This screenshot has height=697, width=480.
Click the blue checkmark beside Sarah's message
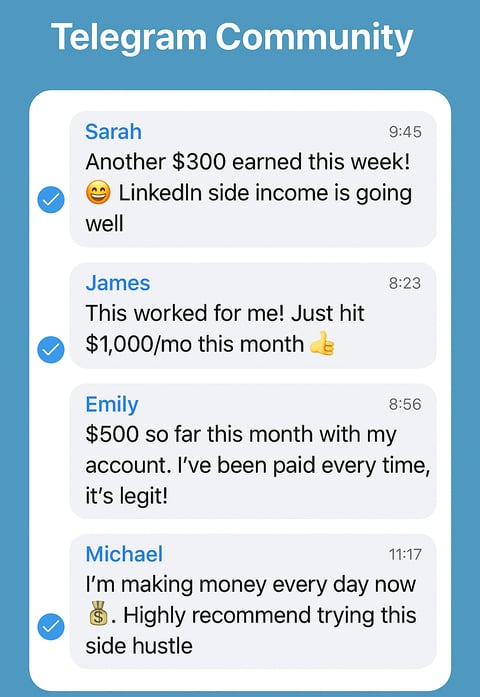point(51,199)
